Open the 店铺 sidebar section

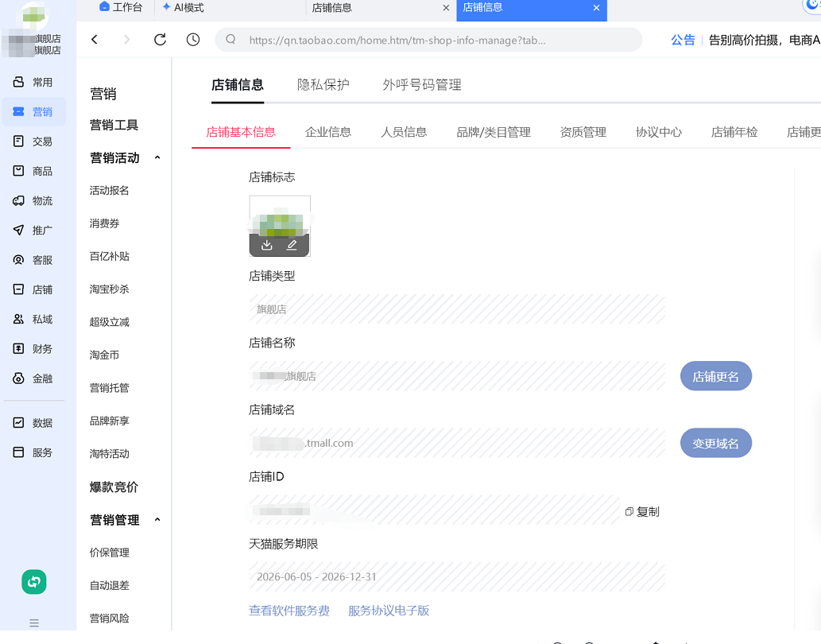click(x=34, y=289)
